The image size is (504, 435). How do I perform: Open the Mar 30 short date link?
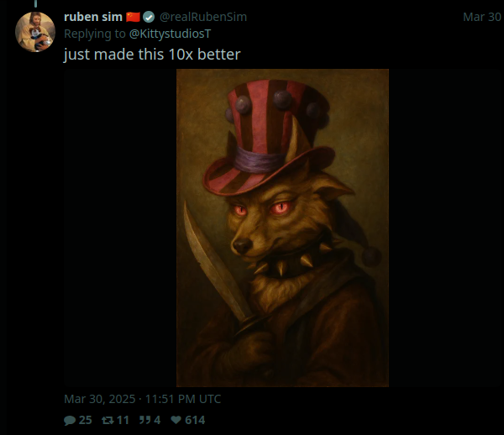[x=481, y=17]
